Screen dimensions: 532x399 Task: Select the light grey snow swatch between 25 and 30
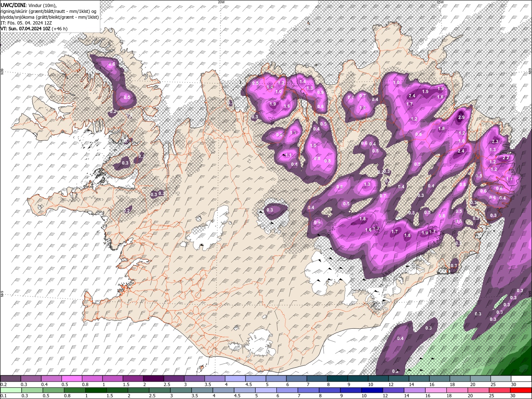(500, 379)
